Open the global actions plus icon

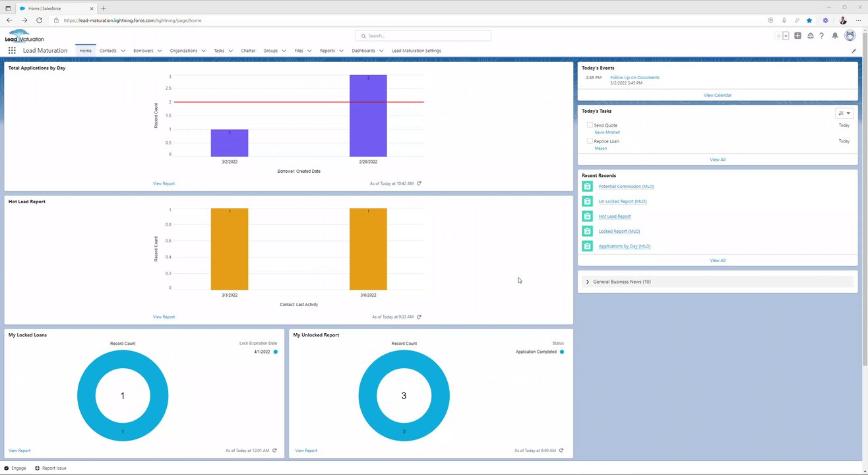click(x=797, y=36)
